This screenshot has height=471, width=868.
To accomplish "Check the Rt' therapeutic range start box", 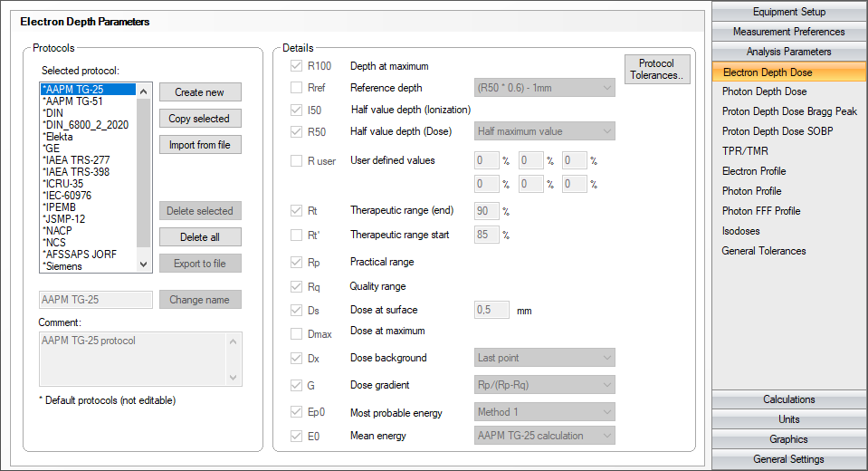I will pos(296,235).
